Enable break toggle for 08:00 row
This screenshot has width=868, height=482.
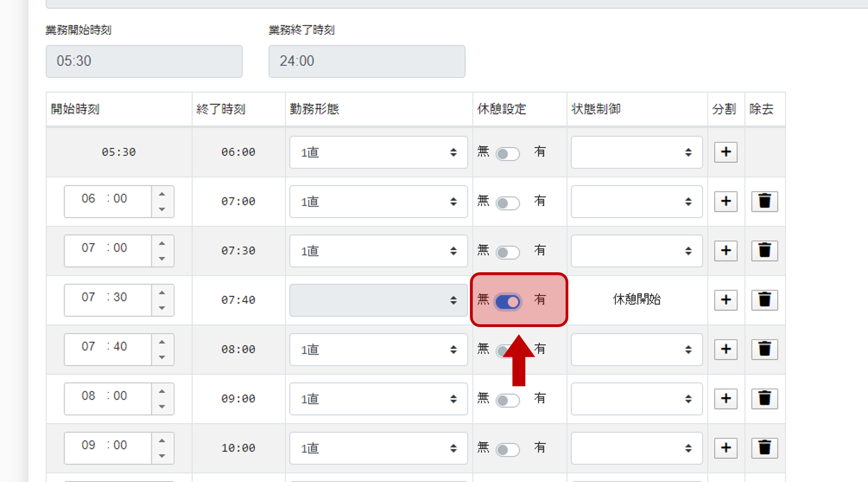click(x=508, y=400)
